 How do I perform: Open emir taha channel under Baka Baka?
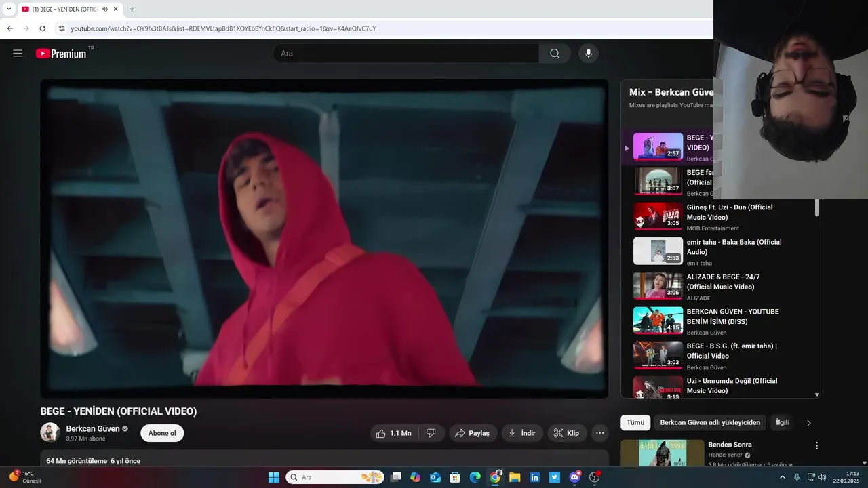(x=699, y=263)
